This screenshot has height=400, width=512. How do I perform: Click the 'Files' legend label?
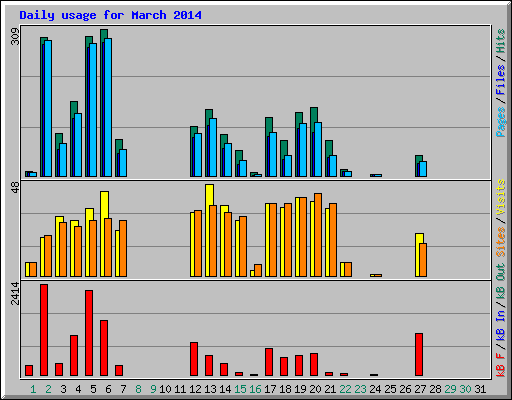[x=501, y=80]
